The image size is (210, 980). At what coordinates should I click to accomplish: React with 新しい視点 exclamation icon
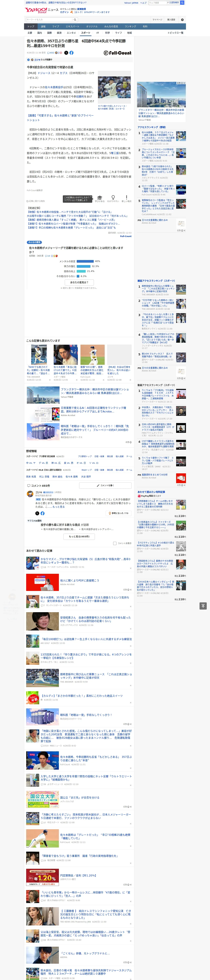pos(126,199)
